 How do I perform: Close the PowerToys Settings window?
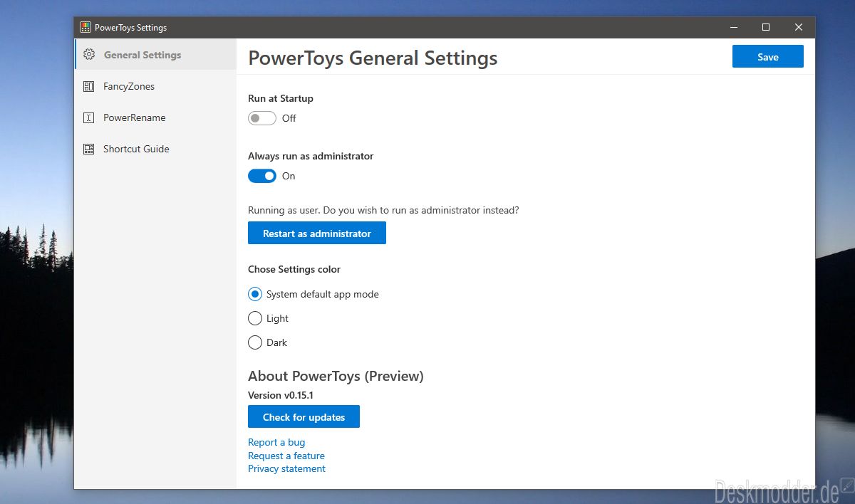coord(799,28)
